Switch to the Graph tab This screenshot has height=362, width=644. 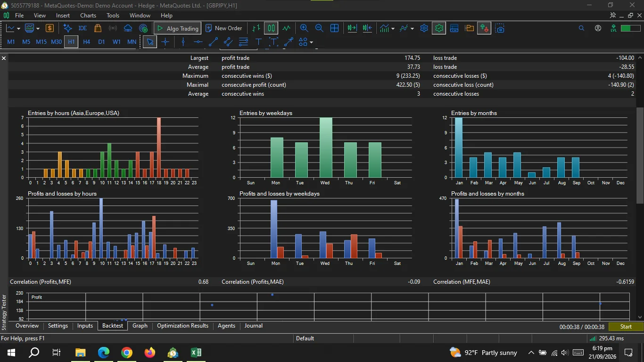click(140, 326)
